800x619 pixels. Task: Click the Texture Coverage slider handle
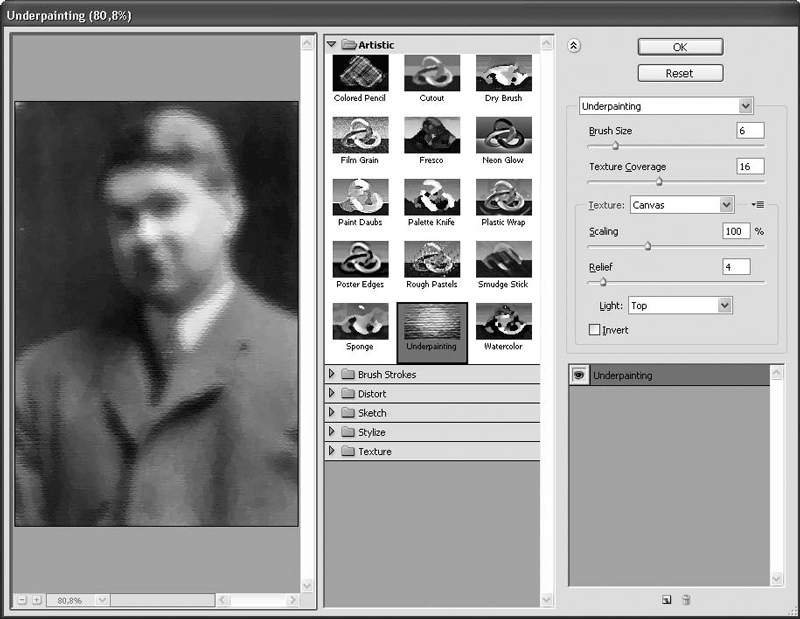point(659,181)
